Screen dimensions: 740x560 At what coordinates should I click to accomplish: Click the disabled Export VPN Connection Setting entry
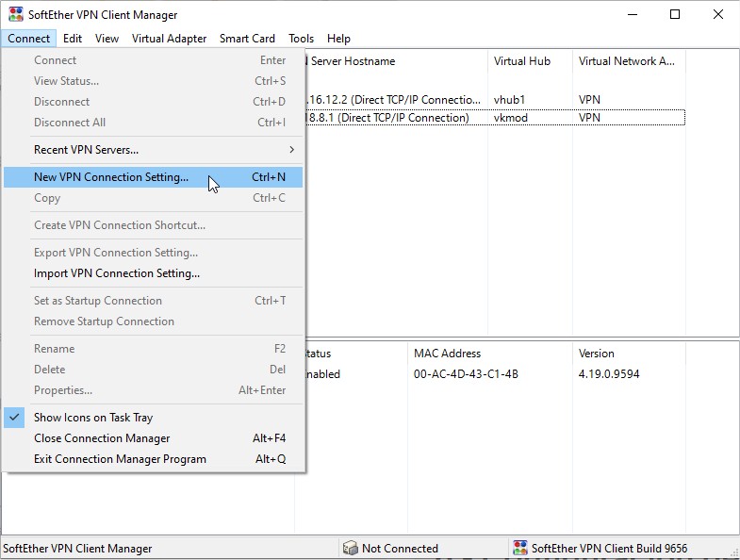(x=154, y=253)
